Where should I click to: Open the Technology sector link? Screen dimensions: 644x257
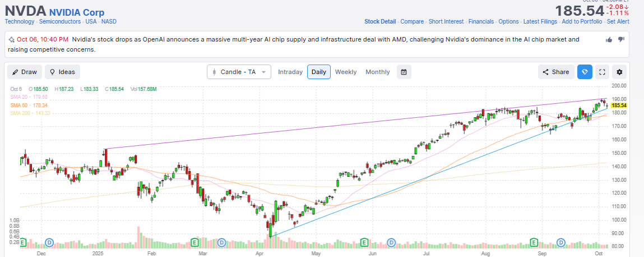coord(20,21)
